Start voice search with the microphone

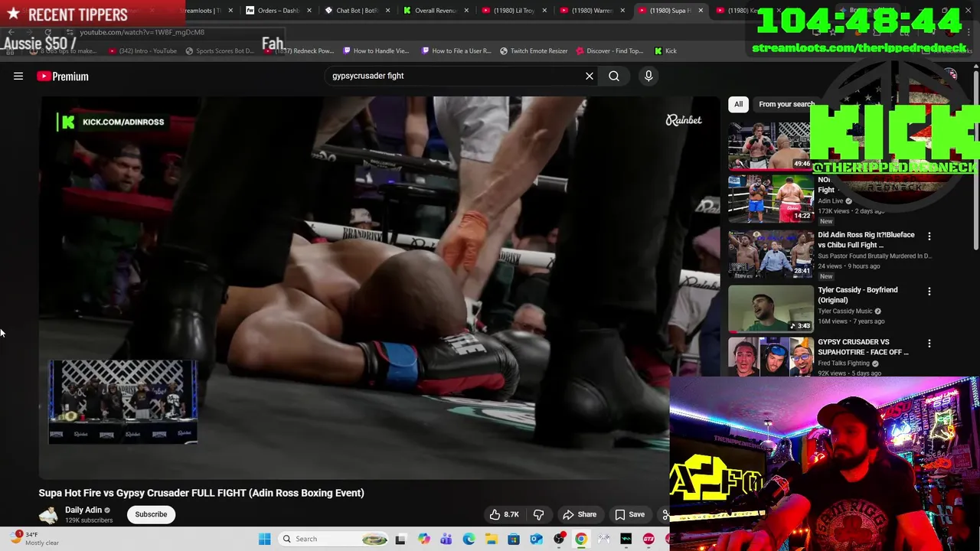pos(648,76)
